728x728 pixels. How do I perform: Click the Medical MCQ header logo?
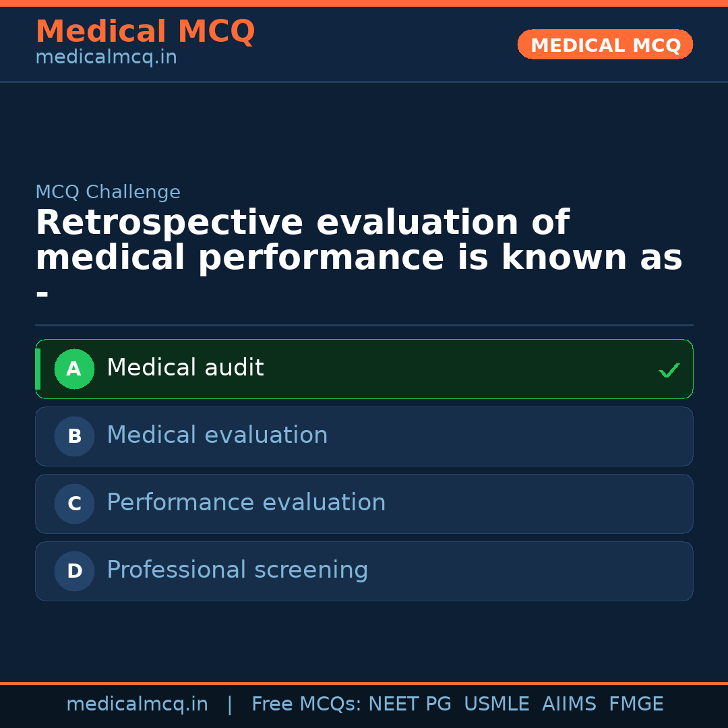coord(145,32)
